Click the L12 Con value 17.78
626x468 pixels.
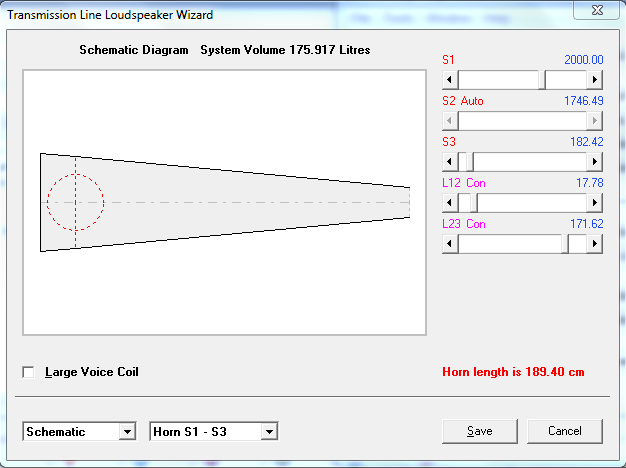click(x=589, y=183)
